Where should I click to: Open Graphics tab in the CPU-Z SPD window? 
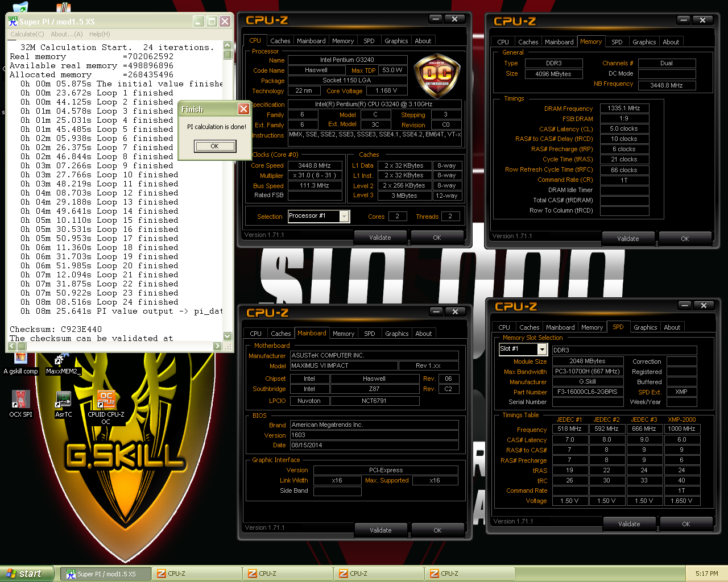click(645, 327)
